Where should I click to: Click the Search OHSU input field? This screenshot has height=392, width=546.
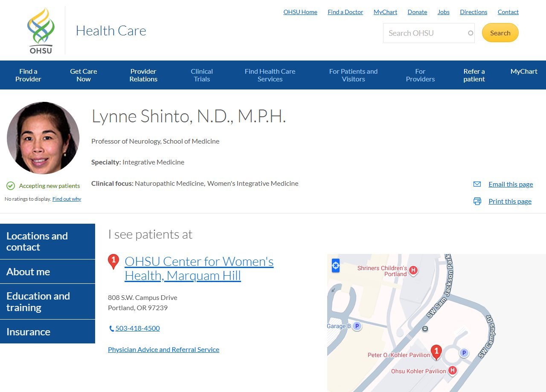[429, 33]
